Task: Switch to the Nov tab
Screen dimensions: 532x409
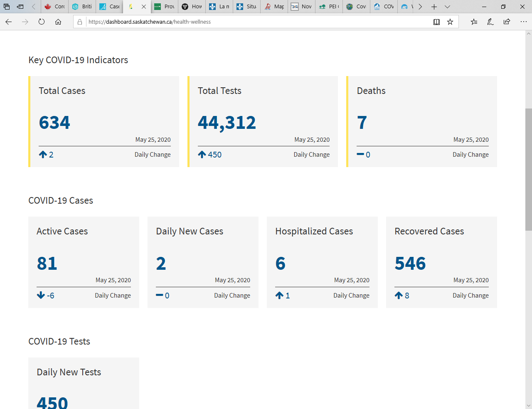Action: [301, 7]
